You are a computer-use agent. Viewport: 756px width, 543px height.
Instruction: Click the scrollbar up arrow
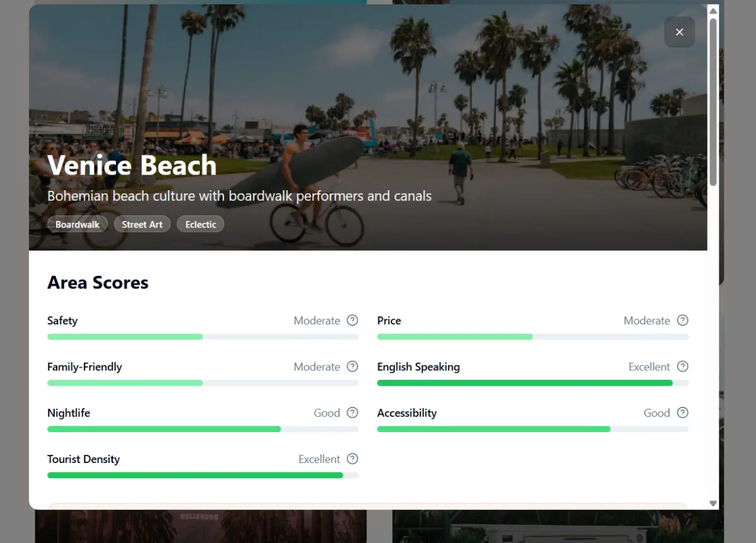pyautogui.click(x=713, y=10)
